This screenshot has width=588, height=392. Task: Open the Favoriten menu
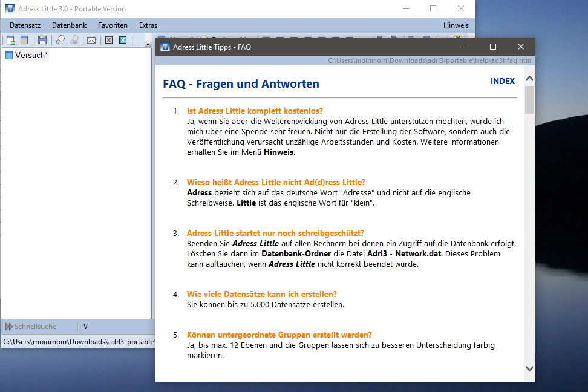point(113,25)
